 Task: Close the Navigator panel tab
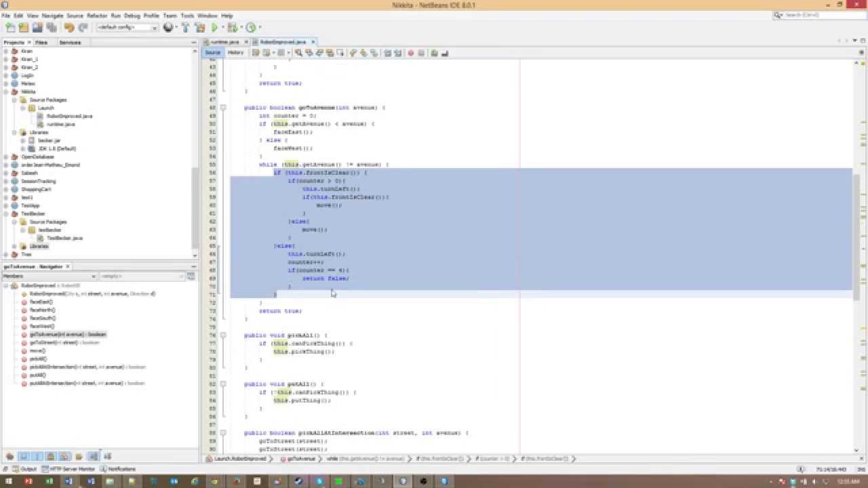point(68,266)
